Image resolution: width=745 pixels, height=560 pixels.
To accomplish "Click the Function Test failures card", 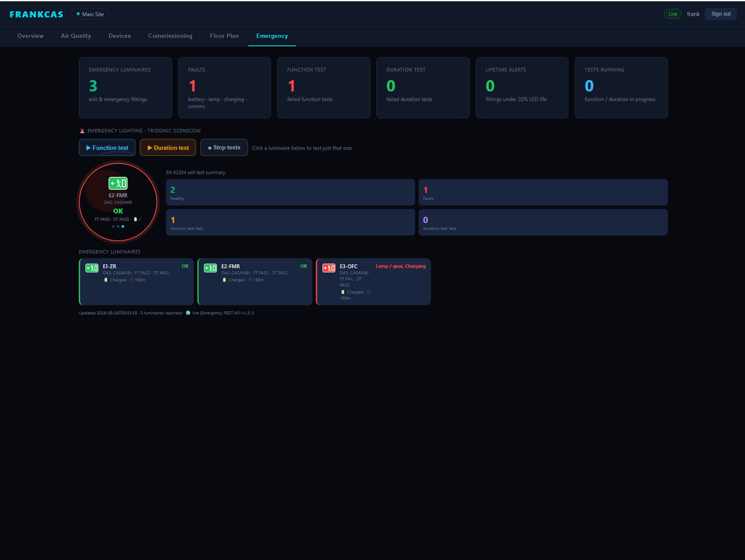I will pyautogui.click(x=324, y=88).
